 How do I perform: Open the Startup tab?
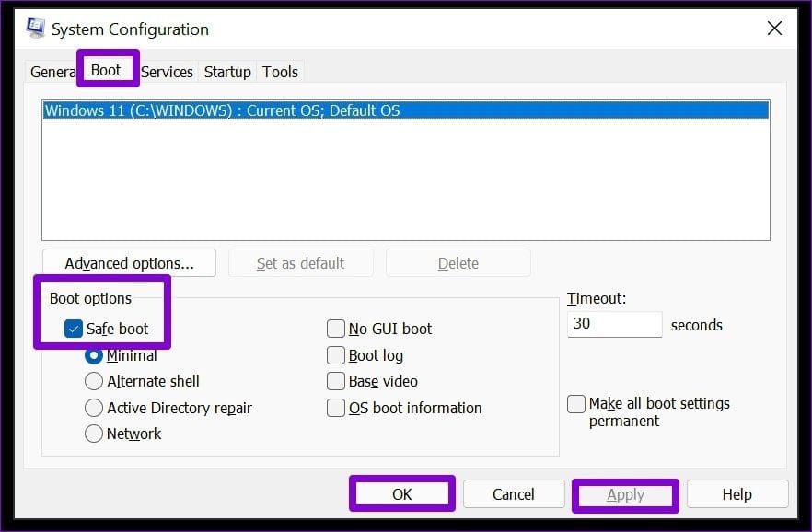(226, 72)
